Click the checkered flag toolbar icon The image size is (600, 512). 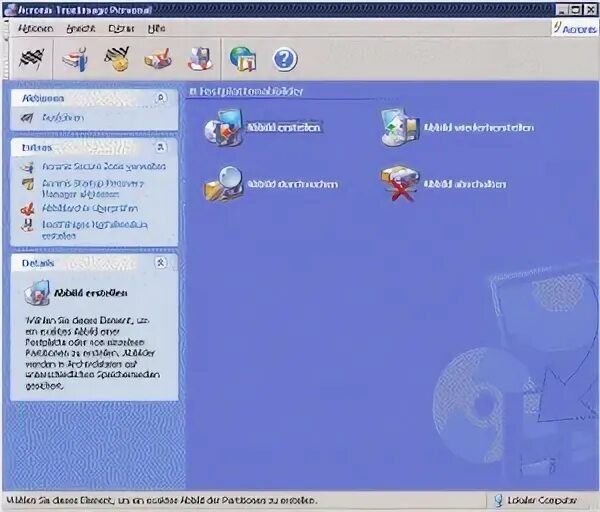[32, 58]
